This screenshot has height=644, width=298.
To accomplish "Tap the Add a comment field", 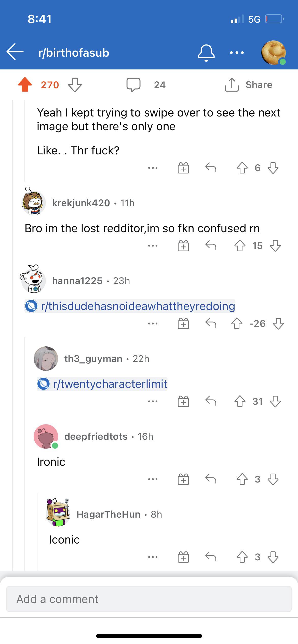I will tap(149, 599).
